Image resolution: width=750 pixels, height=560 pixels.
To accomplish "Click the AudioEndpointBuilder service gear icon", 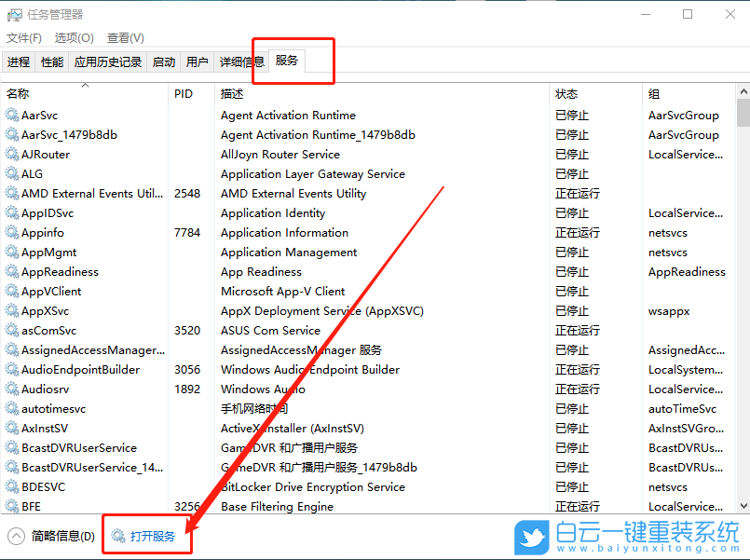I will [x=13, y=369].
